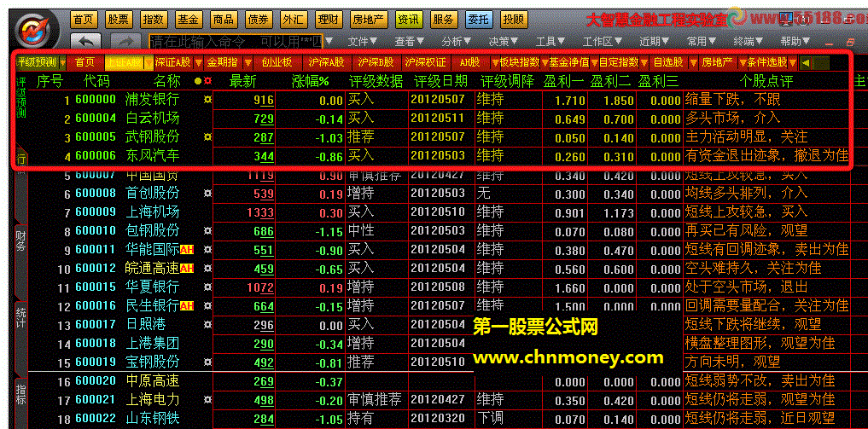The height and width of the screenshot is (429, 868).
Task: Click the 投顾 toolbar button
Action: tap(513, 20)
